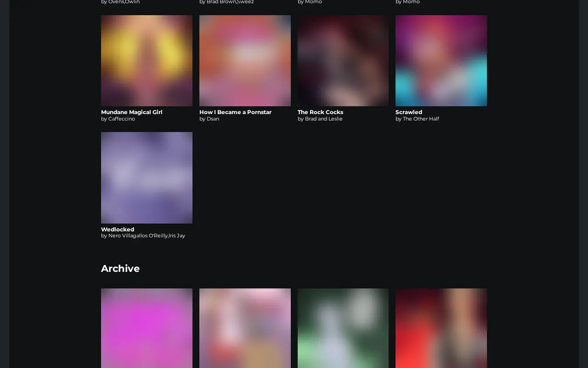Screen dimensions: 588x368
Task: Select The Rock Cocks cover image
Action: pyautogui.click(x=343, y=61)
